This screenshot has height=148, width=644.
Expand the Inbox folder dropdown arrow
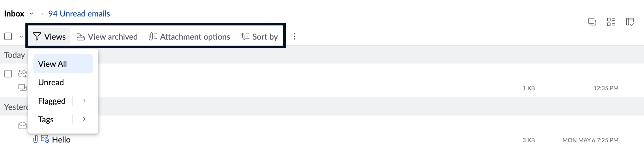[31, 14]
